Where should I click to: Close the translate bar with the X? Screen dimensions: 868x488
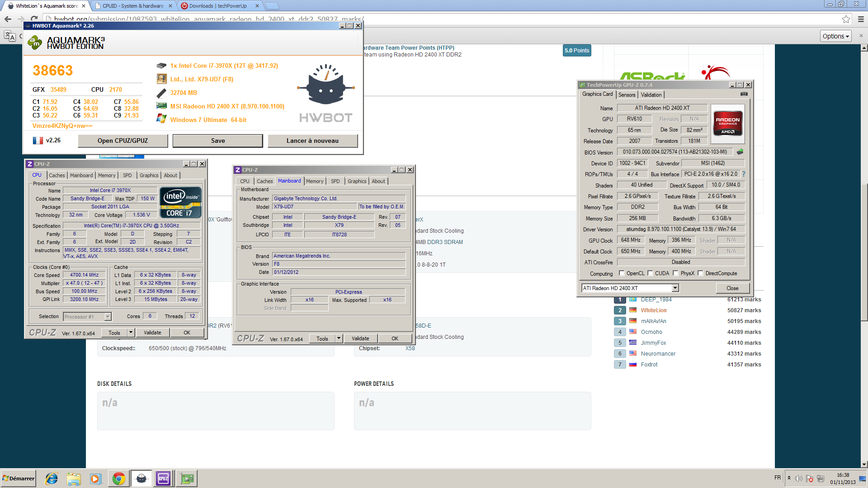[x=860, y=36]
